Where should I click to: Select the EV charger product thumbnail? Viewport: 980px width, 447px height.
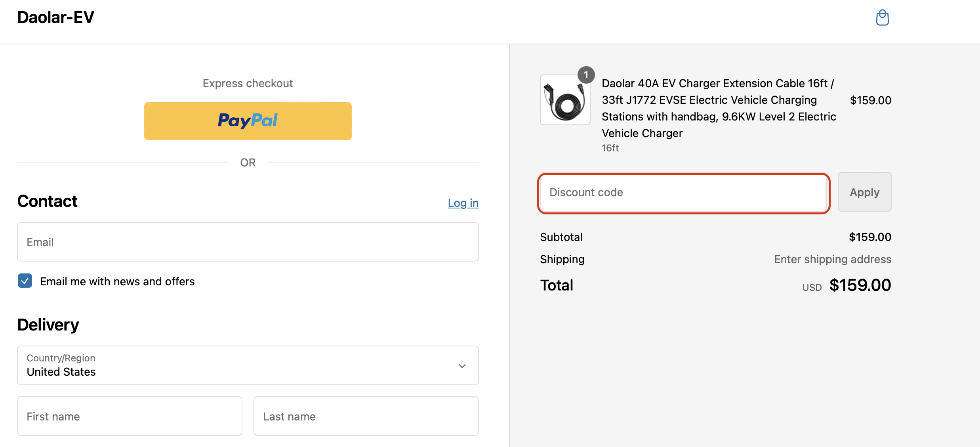(x=564, y=99)
